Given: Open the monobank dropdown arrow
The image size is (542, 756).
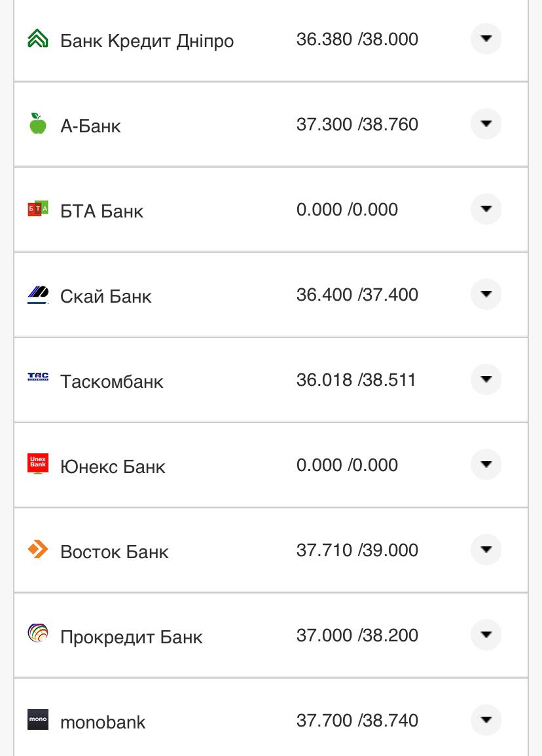Looking at the screenshot, I should 486,720.
